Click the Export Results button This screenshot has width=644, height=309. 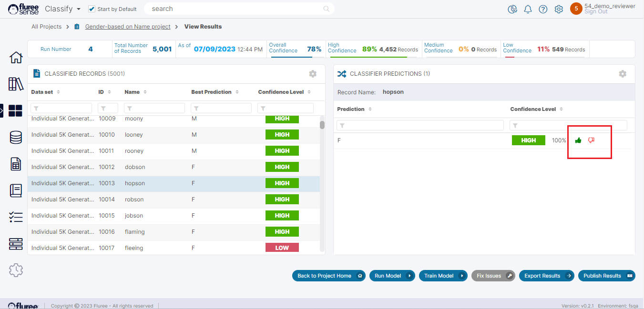[x=546, y=276]
